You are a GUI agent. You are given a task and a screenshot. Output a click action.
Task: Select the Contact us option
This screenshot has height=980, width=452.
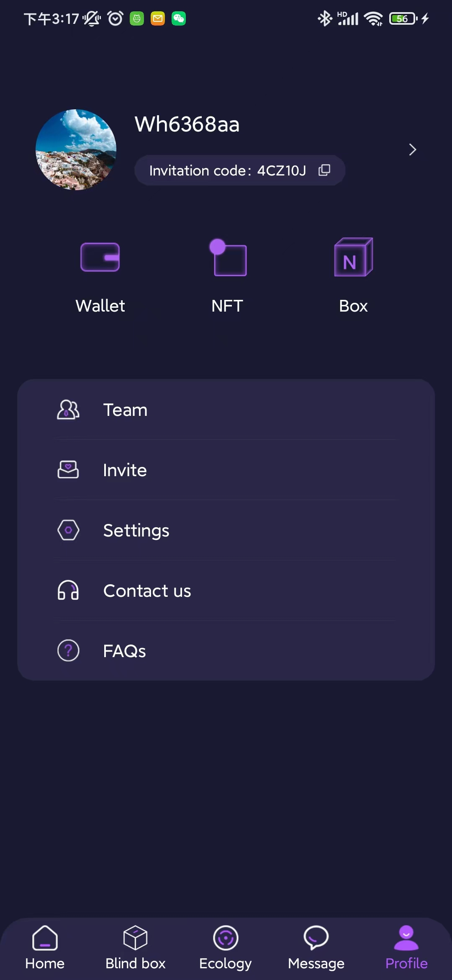point(226,591)
